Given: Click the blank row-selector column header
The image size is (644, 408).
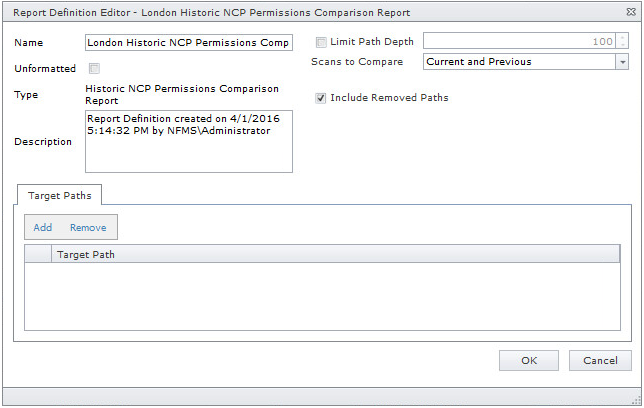Looking at the screenshot, I should [38, 255].
